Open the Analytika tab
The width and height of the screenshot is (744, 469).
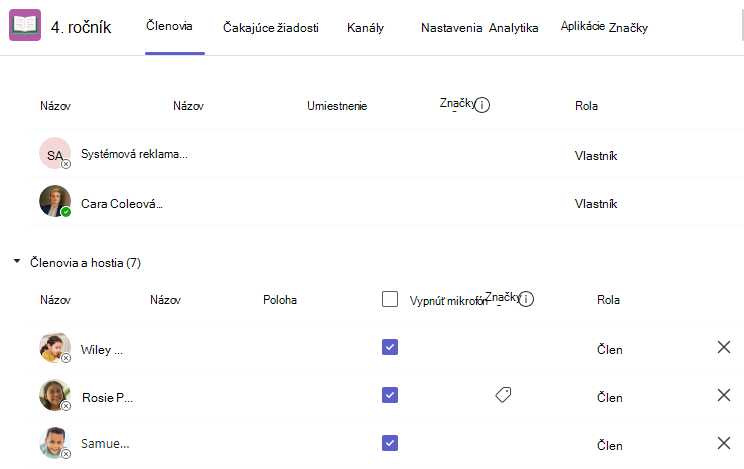513,28
